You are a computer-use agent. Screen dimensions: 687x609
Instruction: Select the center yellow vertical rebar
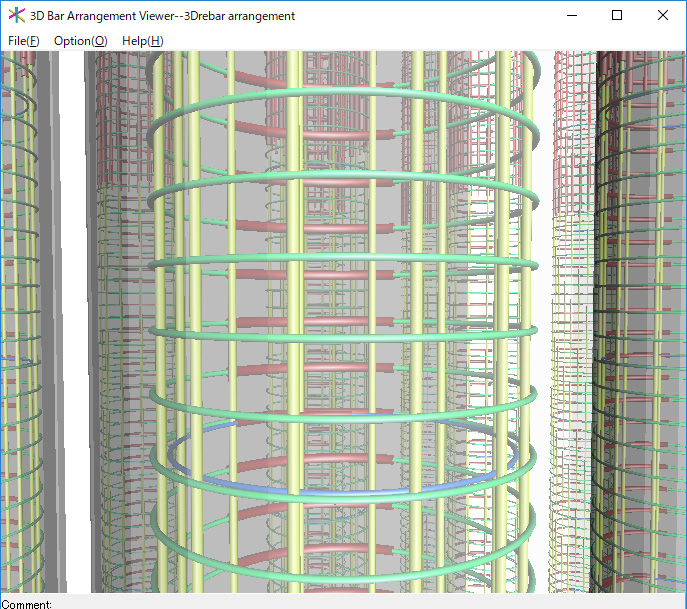point(343,300)
